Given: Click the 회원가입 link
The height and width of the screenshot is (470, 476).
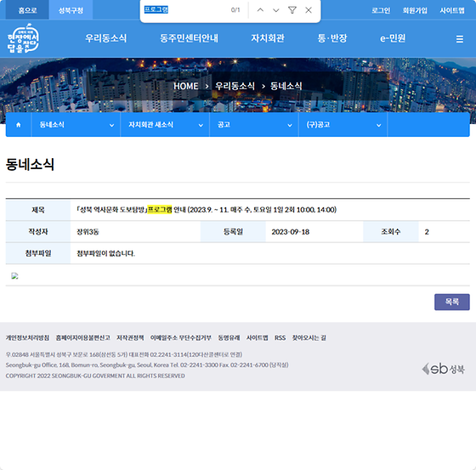Looking at the screenshot, I should (415, 10).
